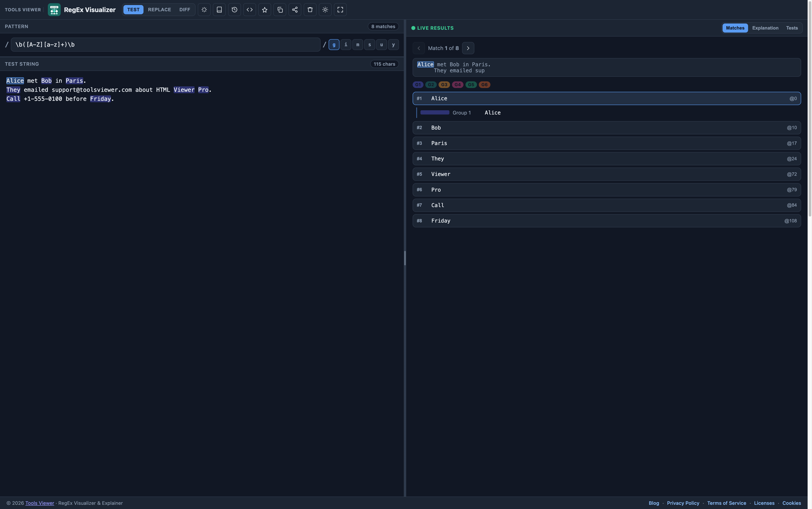The height and width of the screenshot is (509, 812).
Task: Expand the #3 Paris match row
Action: pyautogui.click(x=607, y=143)
